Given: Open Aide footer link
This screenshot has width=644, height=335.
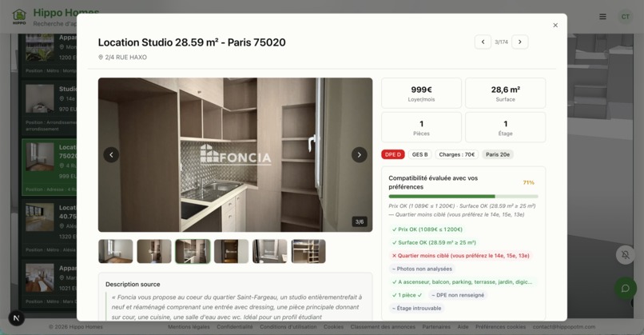Looking at the screenshot, I should tap(463, 327).
